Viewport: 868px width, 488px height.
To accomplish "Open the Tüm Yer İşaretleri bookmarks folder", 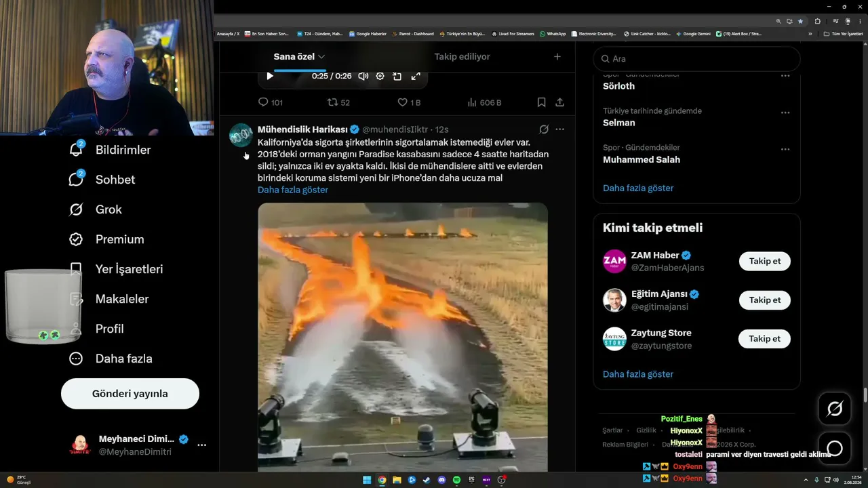I will pyautogui.click(x=844, y=34).
